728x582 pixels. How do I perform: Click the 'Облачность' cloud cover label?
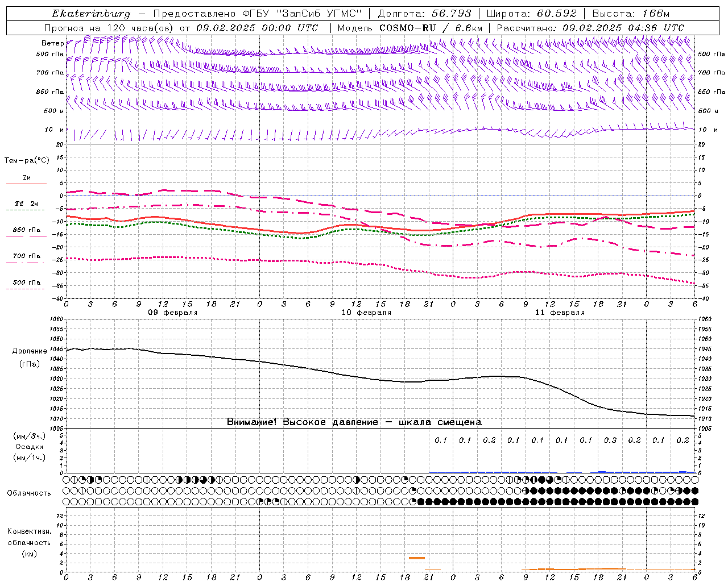[x=29, y=493]
